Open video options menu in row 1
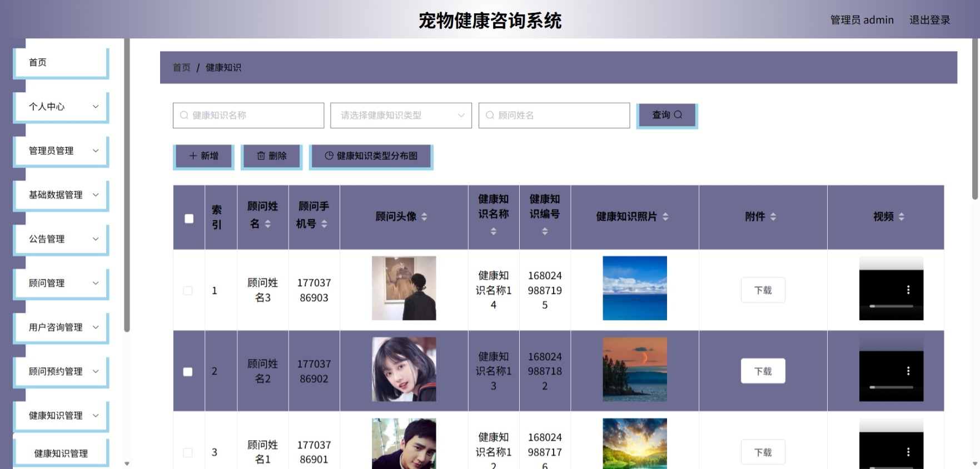980x469 pixels. (x=908, y=290)
